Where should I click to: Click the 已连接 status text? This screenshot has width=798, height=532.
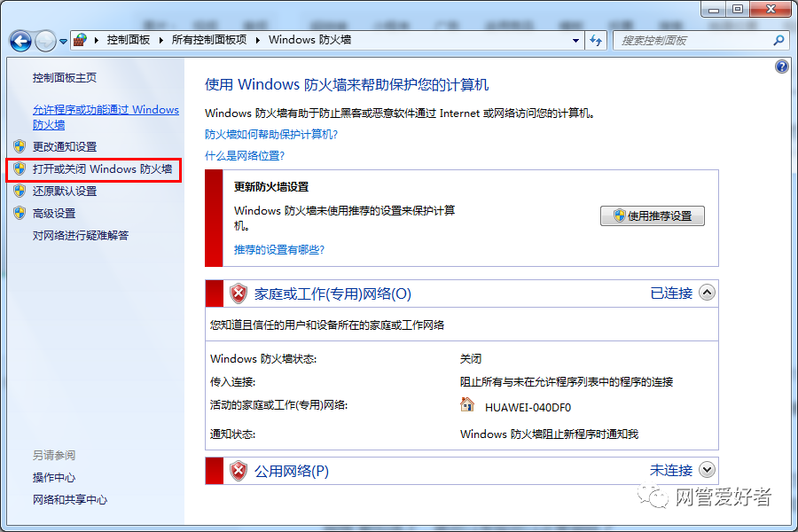point(671,293)
